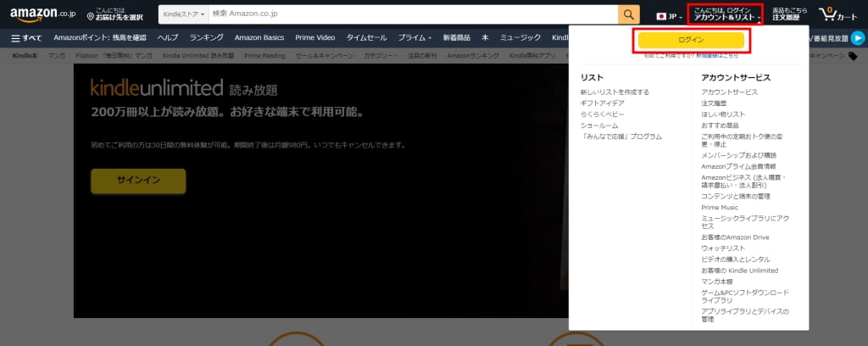Click ビデオの購入とレンタル
The width and height of the screenshot is (868, 346).
pyautogui.click(x=736, y=259)
